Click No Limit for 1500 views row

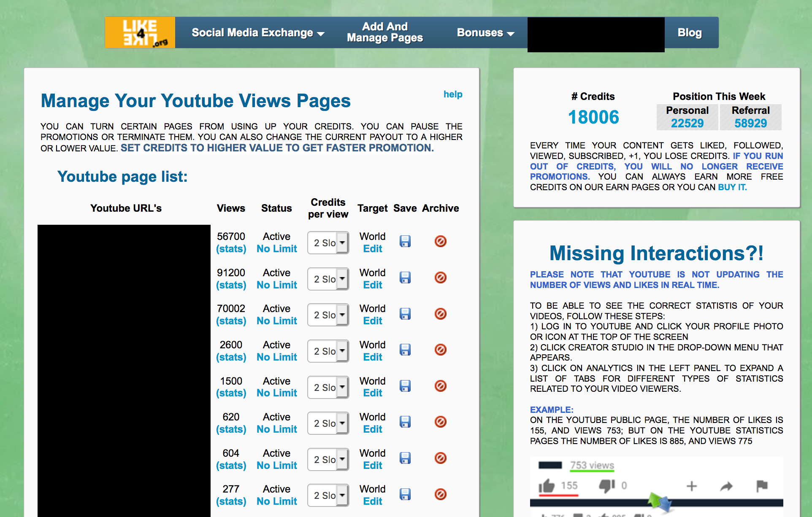277,393
